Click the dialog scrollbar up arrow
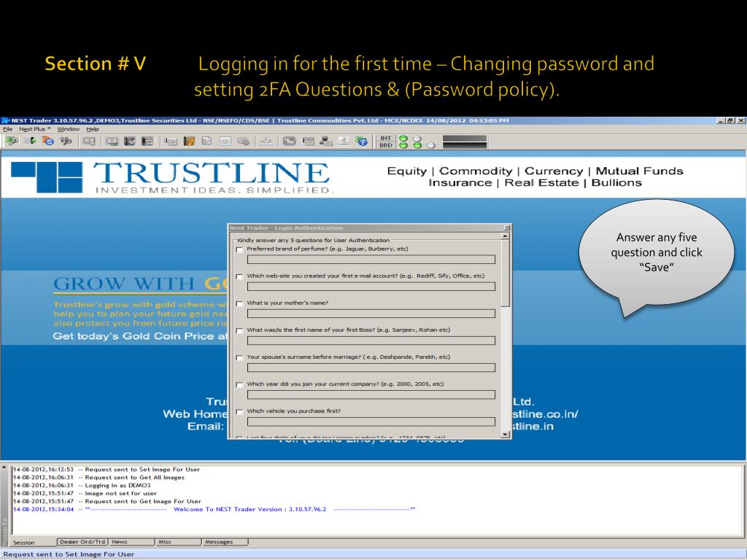 [x=505, y=236]
